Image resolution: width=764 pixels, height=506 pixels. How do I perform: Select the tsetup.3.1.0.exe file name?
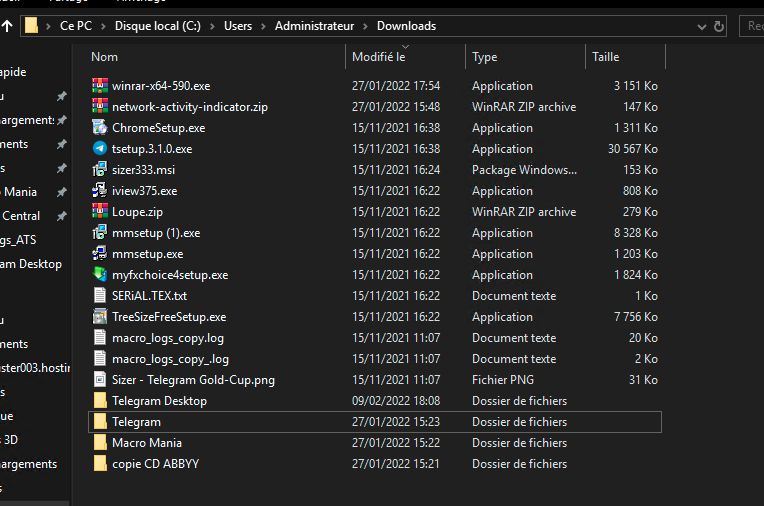coord(152,149)
